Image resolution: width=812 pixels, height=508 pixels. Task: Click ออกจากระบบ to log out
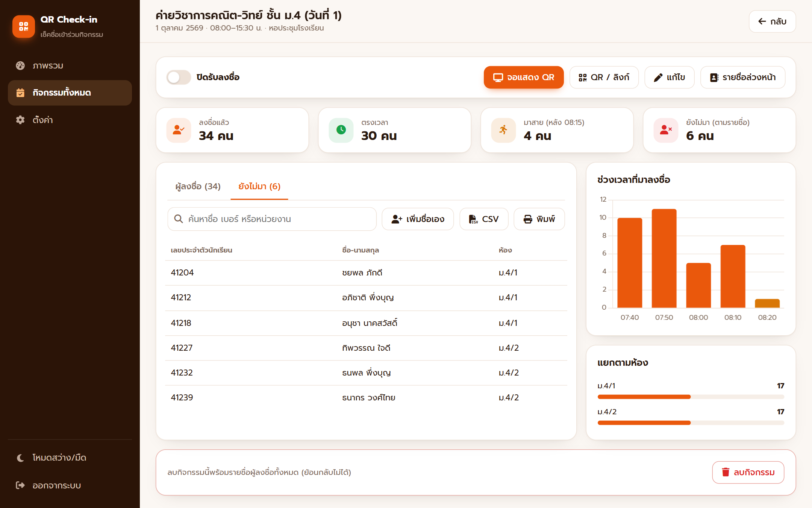[70, 485]
